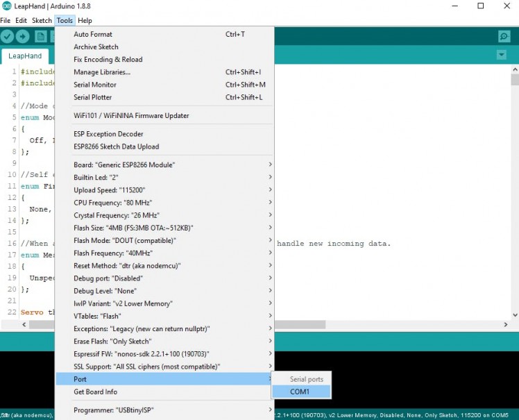Click the highlighted Port menu item
519x420 pixels.
164,379
